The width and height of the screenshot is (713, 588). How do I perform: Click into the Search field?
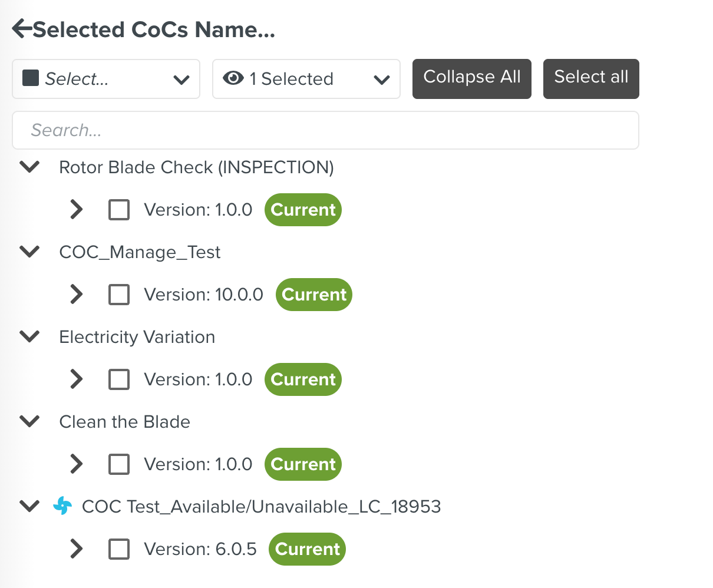325,130
